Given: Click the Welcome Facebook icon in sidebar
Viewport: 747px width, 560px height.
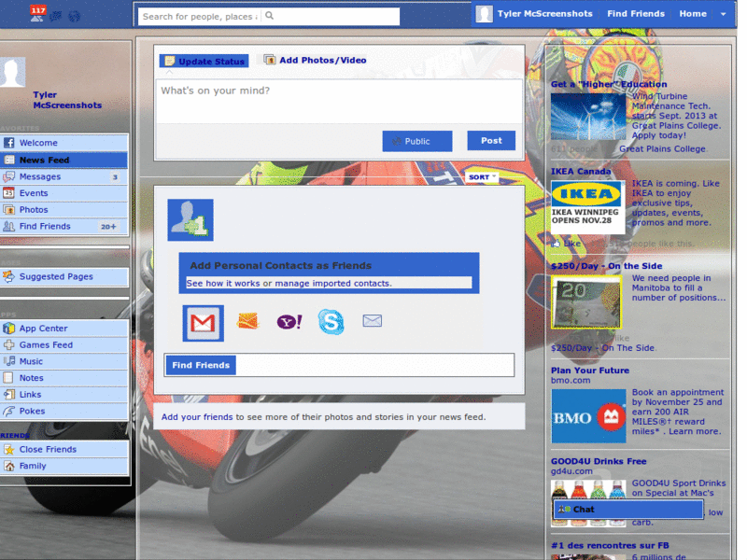Looking at the screenshot, I should coord(9,143).
